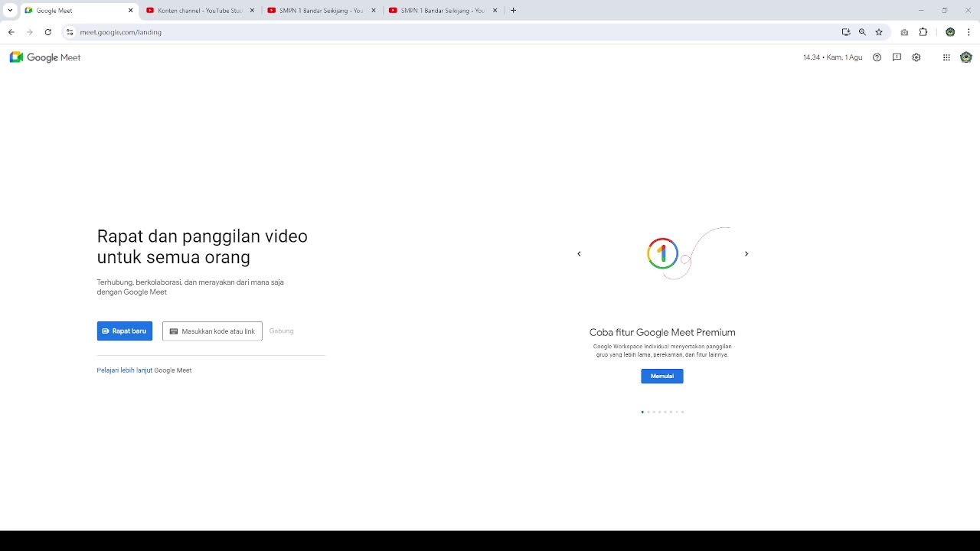
Task: Click browser back arrow
Action: click(11, 32)
